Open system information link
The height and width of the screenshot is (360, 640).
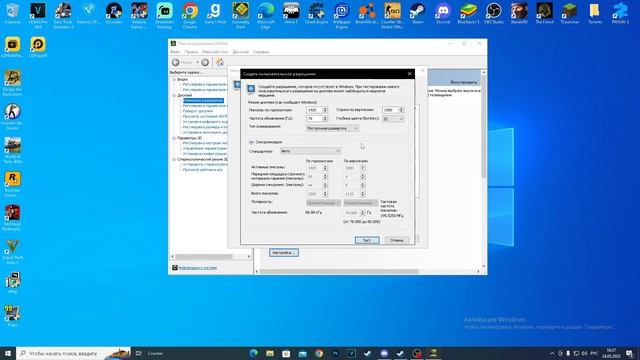coord(198,268)
